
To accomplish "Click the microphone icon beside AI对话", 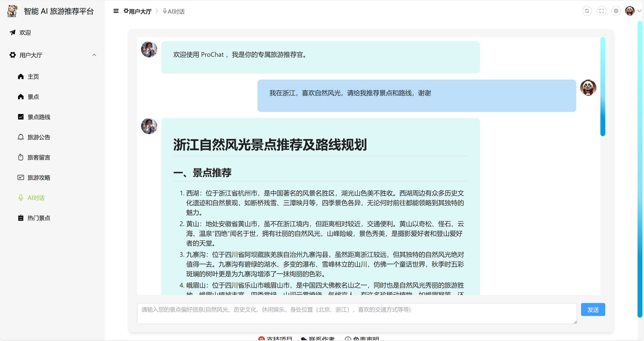I will point(21,198).
